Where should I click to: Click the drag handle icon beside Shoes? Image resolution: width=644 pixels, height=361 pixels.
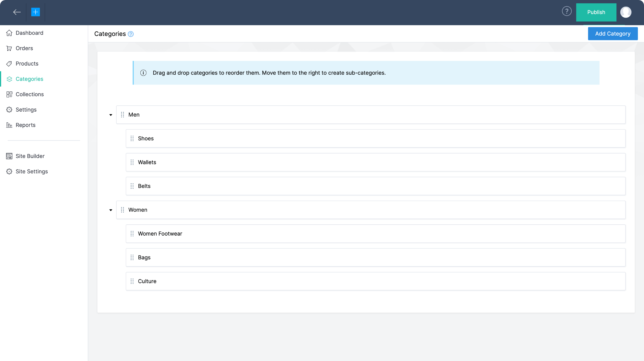click(132, 138)
